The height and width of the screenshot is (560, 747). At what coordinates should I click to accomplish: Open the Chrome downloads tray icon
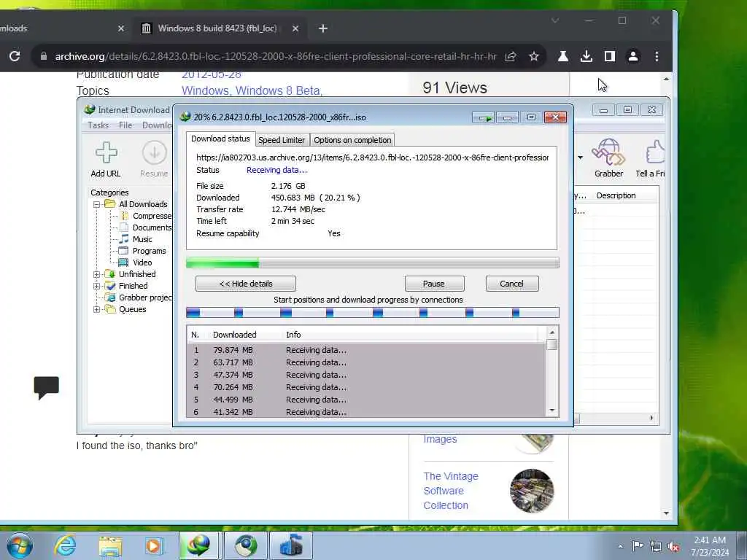pos(587,56)
